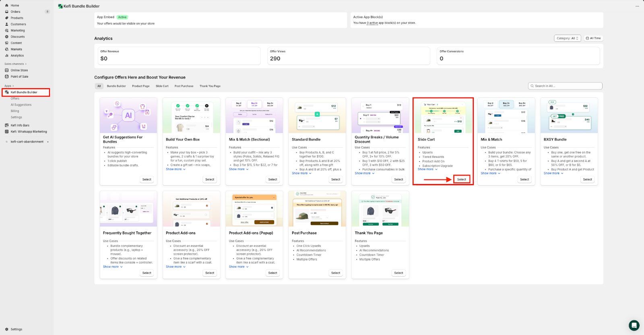Click the 0 active app blocks link
Image resolution: width=644 pixels, height=335 pixels.
(372, 23)
